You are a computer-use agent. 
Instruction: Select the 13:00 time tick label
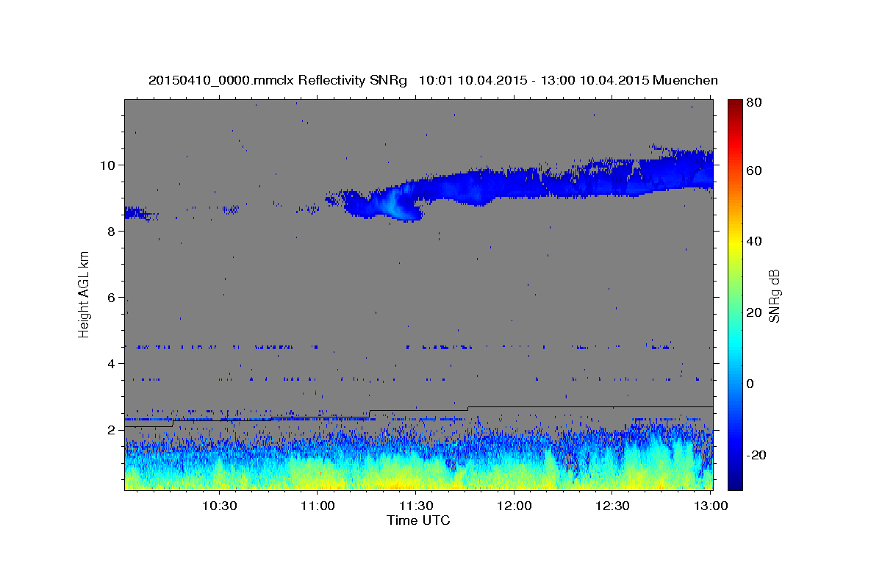point(710,506)
